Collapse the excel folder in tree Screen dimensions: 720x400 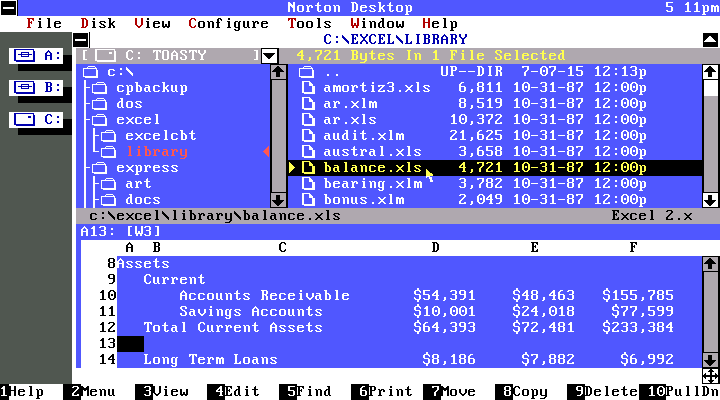point(99,120)
